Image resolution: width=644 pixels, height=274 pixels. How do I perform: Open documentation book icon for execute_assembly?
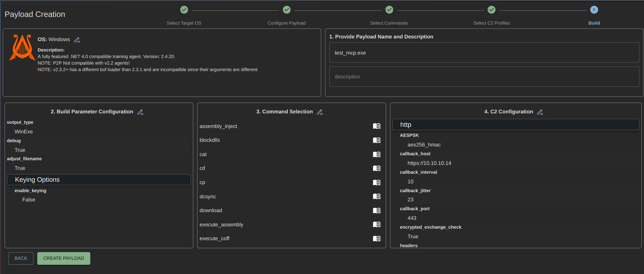[377, 224]
